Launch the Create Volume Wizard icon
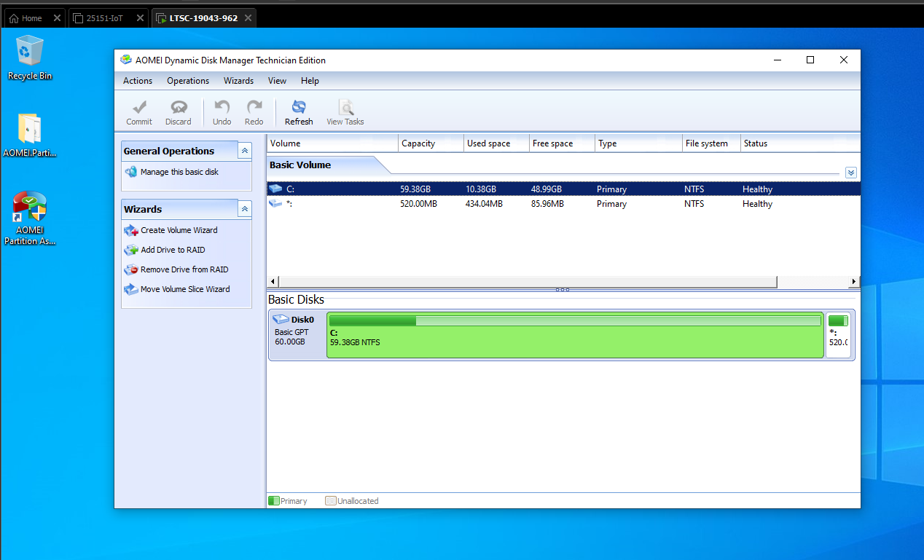This screenshot has width=924, height=560. (131, 230)
